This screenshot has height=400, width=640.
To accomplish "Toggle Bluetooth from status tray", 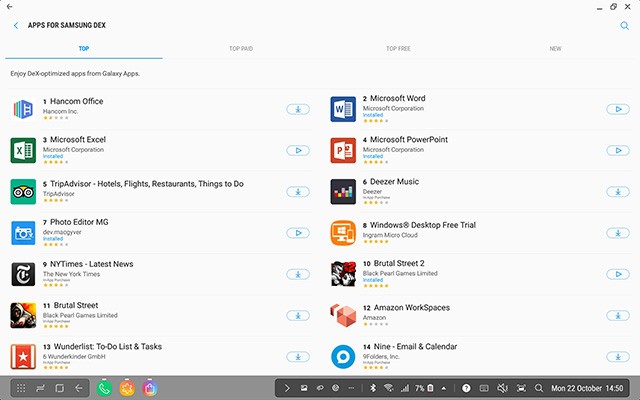I will pyautogui.click(x=373, y=388).
